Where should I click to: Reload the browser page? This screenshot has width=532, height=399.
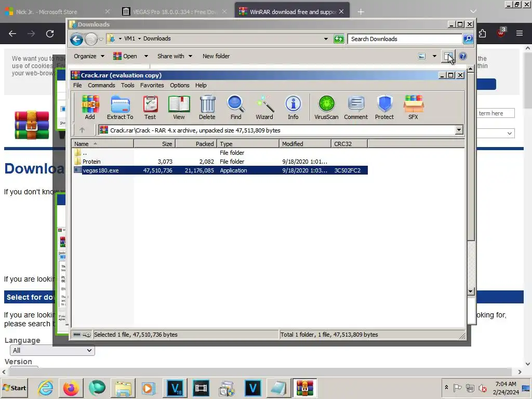coord(50,34)
